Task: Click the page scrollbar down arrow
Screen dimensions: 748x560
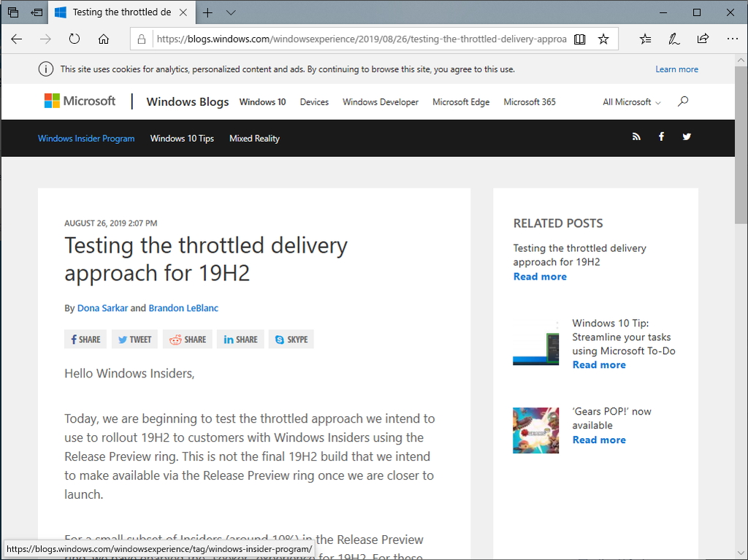Action: tap(741, 553)
